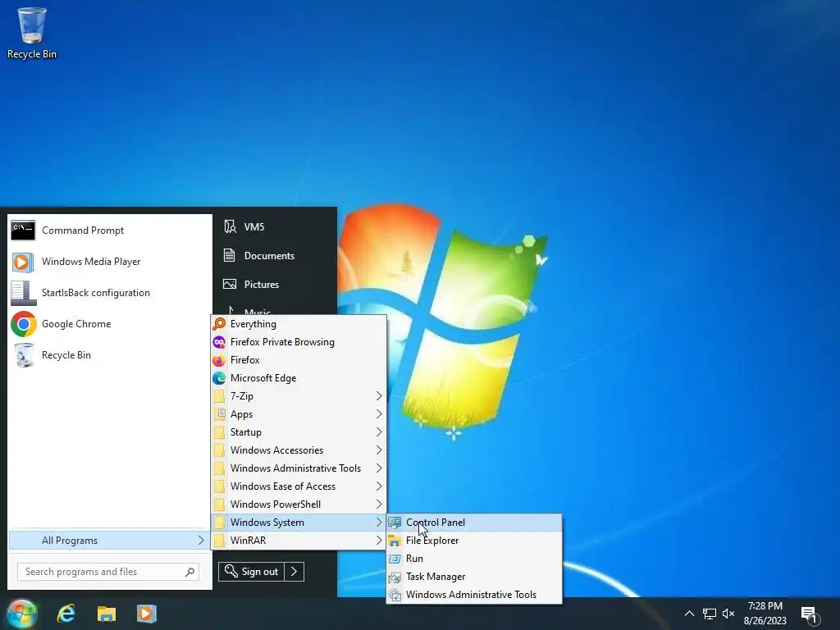This screenshot has width=840, height=630.
Task: Click the "Windows Accessories" folder label
Action: tap(277, 450)
